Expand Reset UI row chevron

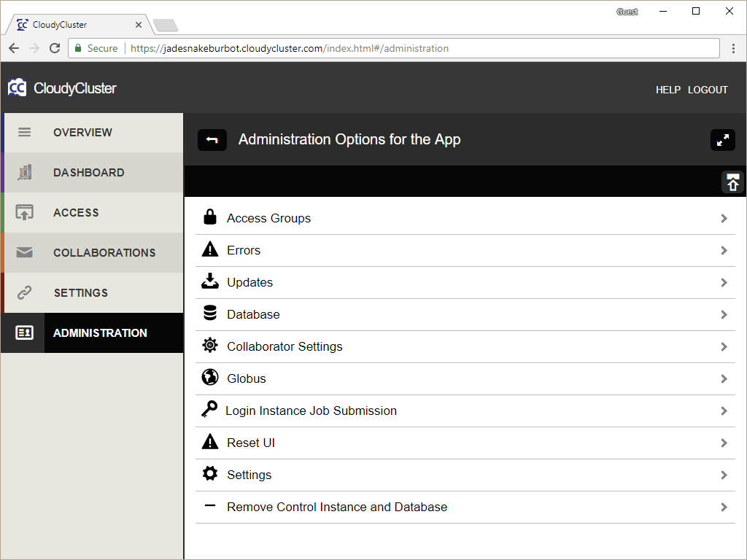[x=724, y=443]
